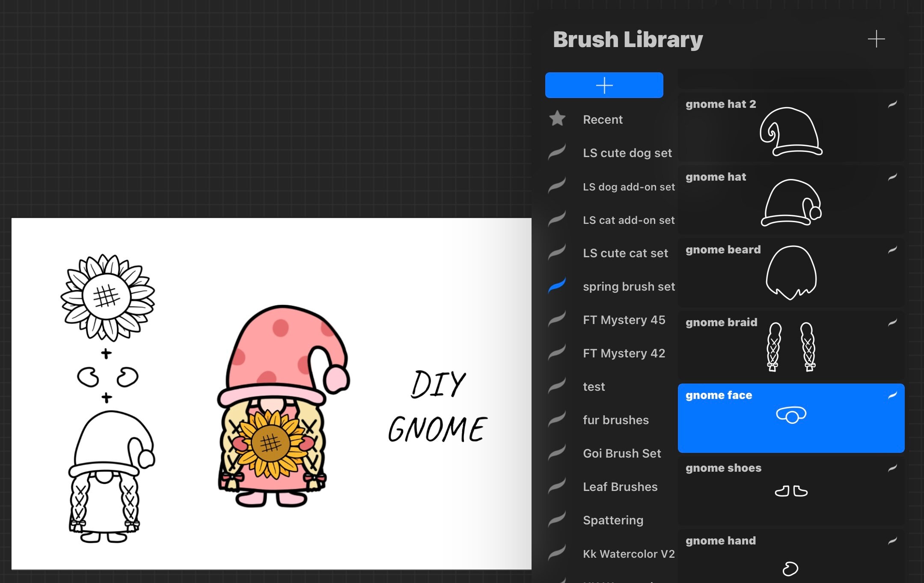Click the star icon beside Recent

click(557, 119)
